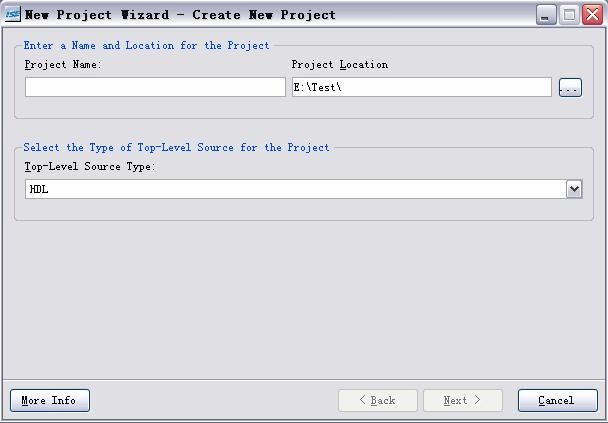Click the wizard title bar text
The image size is (608, 423).
tap(180, 15)
